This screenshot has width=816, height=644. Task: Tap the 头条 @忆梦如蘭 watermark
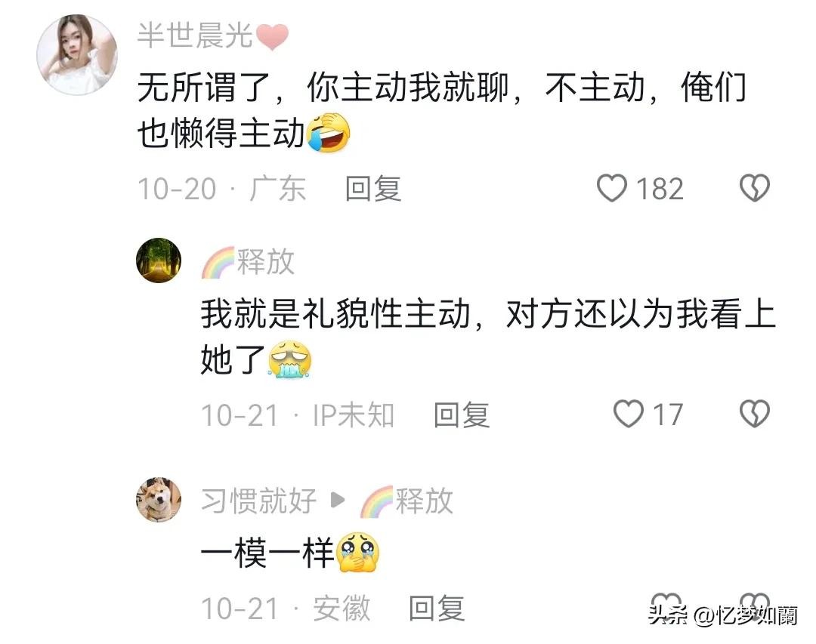point(723,615)
